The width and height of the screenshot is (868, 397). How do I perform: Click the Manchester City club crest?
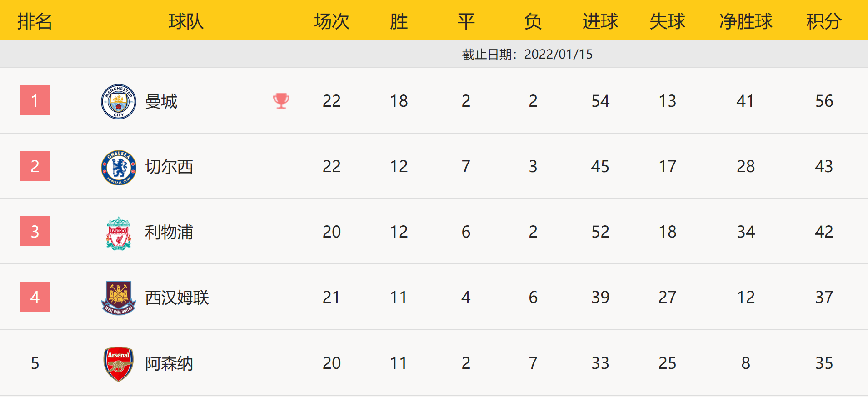(x=118, y=101)
